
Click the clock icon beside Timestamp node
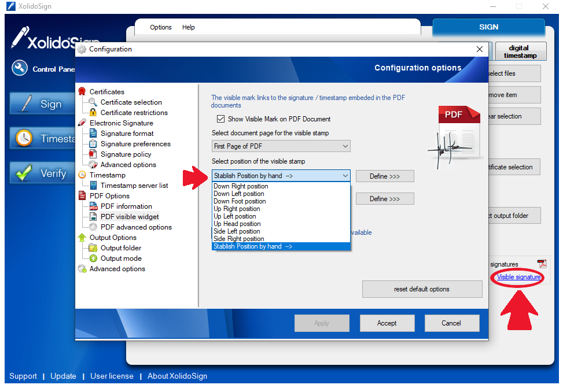82,175
